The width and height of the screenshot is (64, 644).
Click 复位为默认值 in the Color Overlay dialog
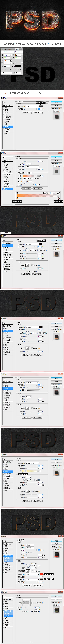(x=38, y=113)
